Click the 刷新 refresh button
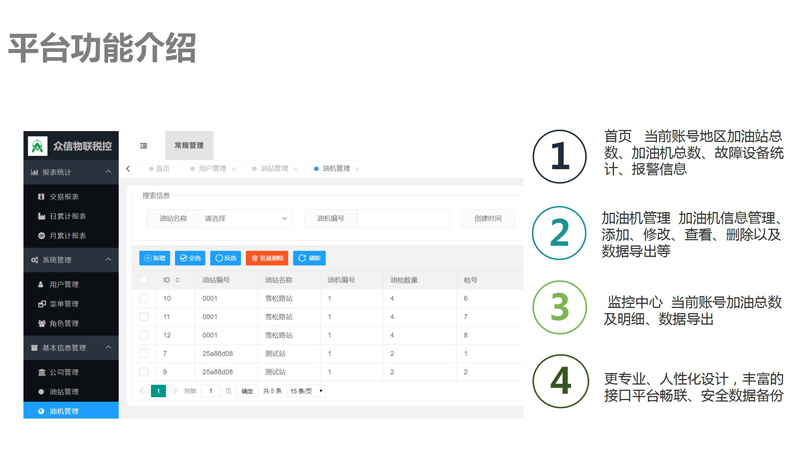 click(x=309, y=258)
